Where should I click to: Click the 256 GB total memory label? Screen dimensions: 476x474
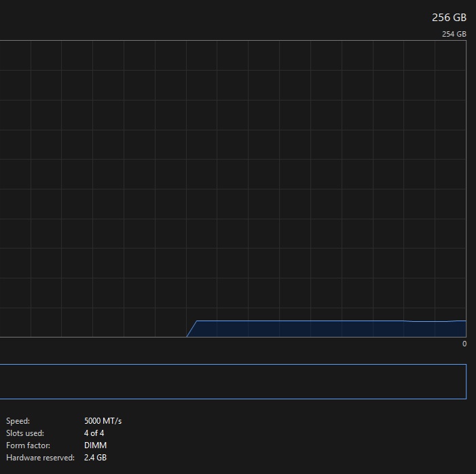(449, 18)
